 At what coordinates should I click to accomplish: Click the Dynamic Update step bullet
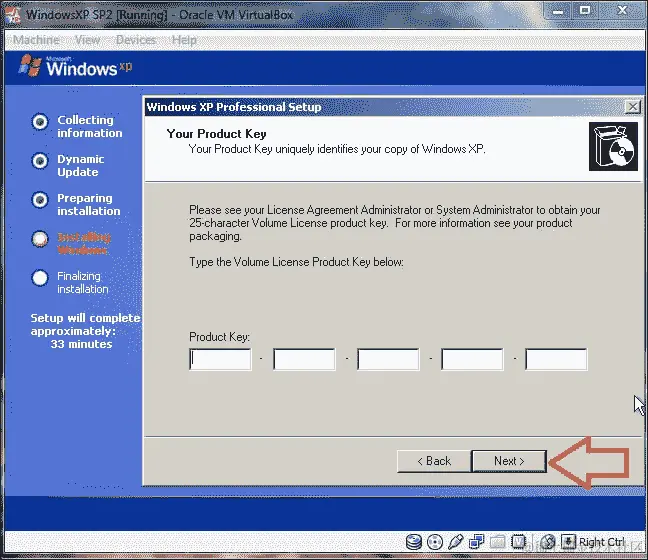click(40, 161)
